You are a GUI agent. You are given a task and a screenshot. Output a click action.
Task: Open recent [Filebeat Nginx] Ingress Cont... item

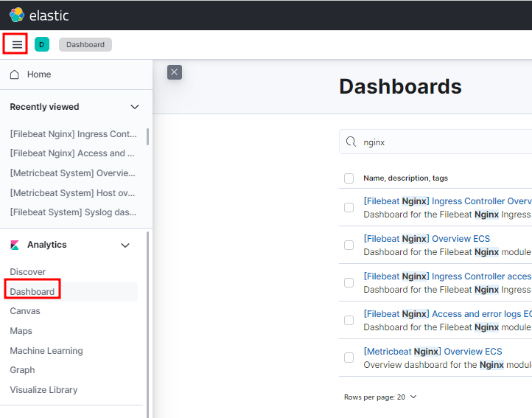coord(73,134)
